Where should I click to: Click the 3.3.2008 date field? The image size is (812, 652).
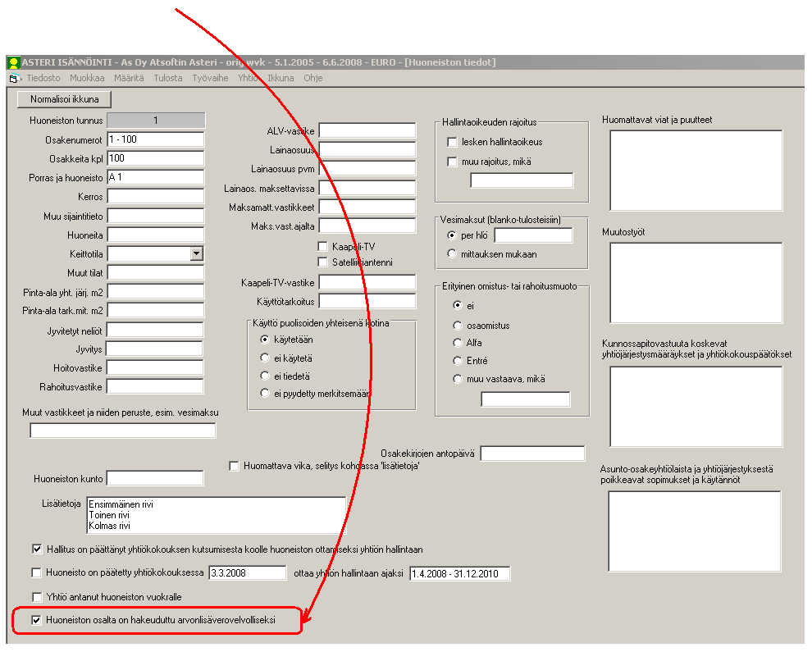(248, 572)
